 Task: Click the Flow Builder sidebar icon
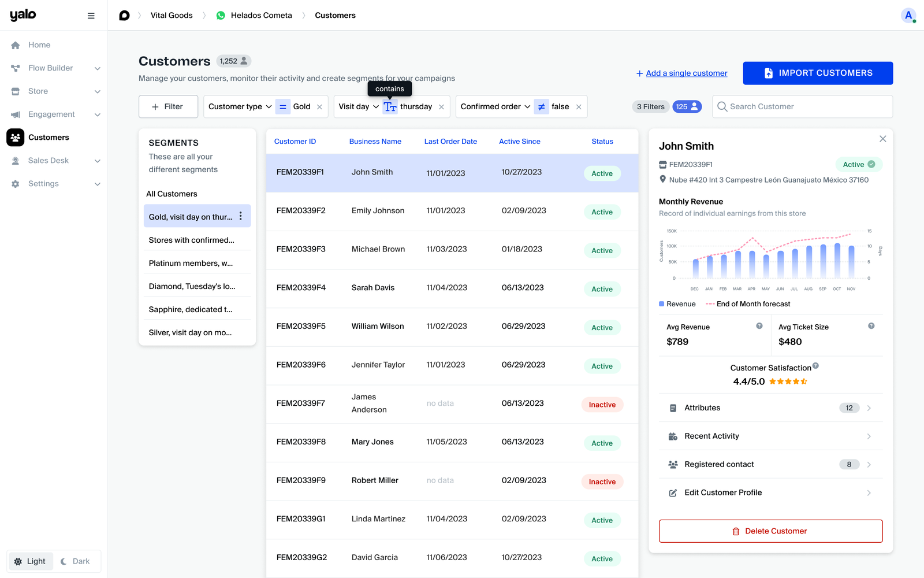[x=16, y=68]
